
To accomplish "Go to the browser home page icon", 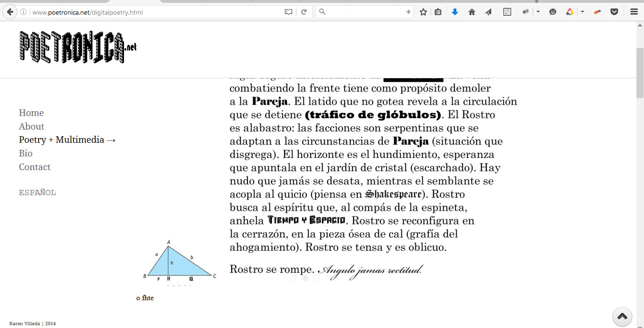I will pyautogui.click(x=472, y=12).
